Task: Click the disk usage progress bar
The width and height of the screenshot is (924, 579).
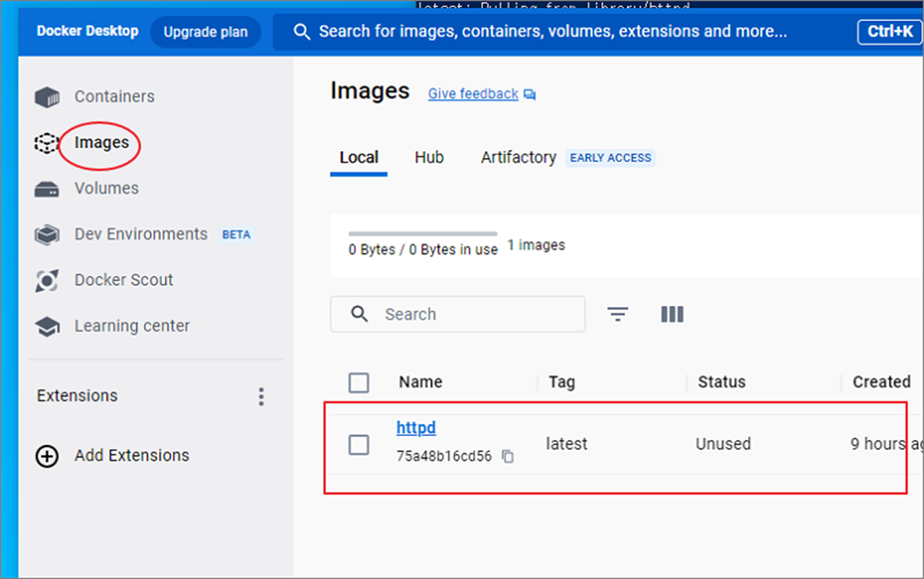Action: coord(423,234)
